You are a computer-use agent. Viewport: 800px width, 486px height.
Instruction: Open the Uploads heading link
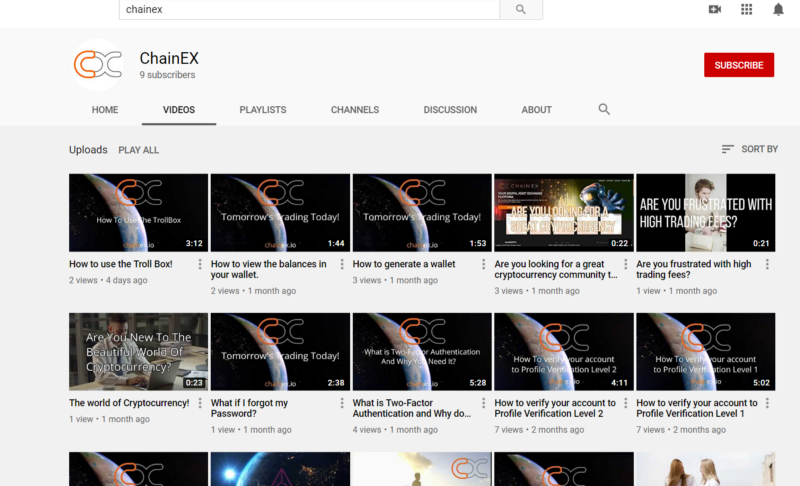(88, 150)
